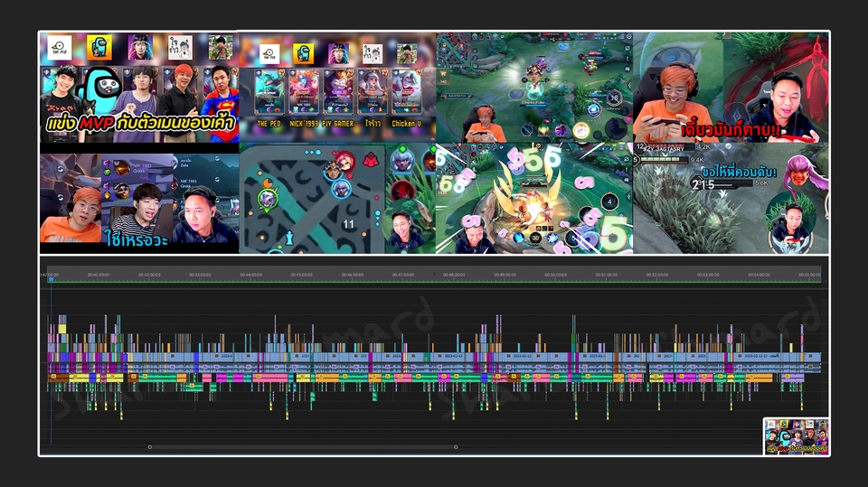Select the playhead marker at the timeline start

tap(51, 279)
